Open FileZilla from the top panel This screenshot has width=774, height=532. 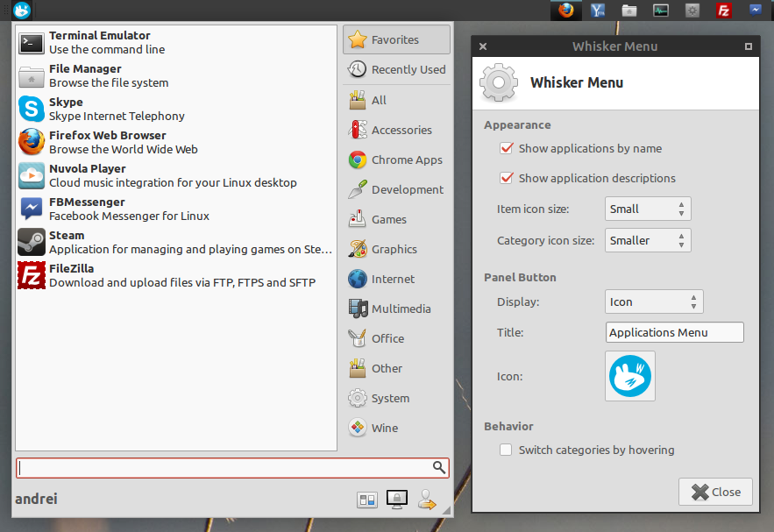tap(724, 10)
